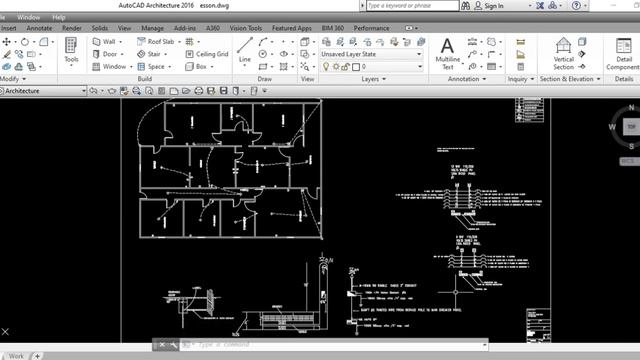Toggle layer on/off lightbulb icon

[326, 67]
